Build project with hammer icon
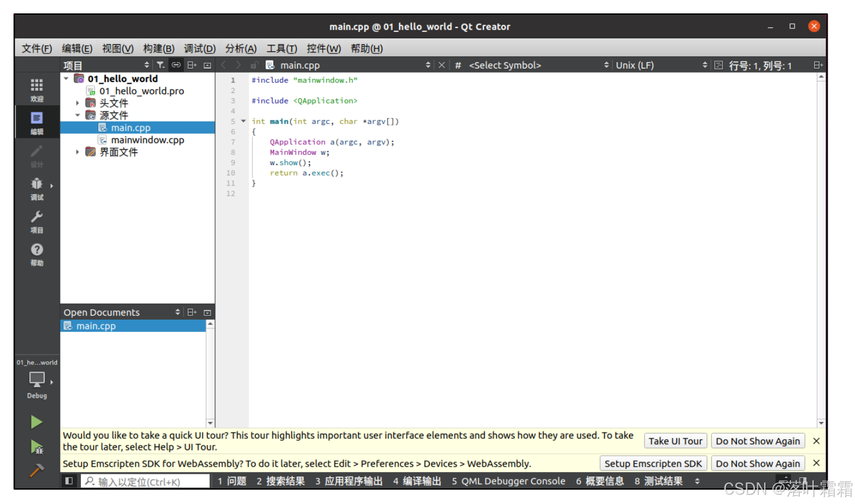 point(37,470)
